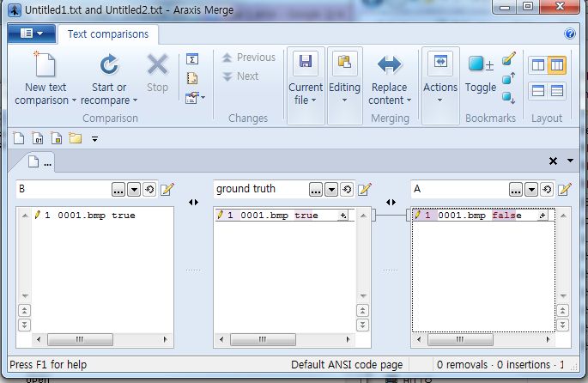Close the comparison document tab
Screen dimensions: 588x383
click(x=553, y=161)
